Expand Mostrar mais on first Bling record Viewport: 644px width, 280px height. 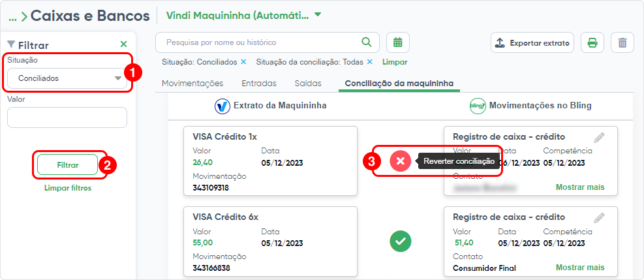[580, 187]
